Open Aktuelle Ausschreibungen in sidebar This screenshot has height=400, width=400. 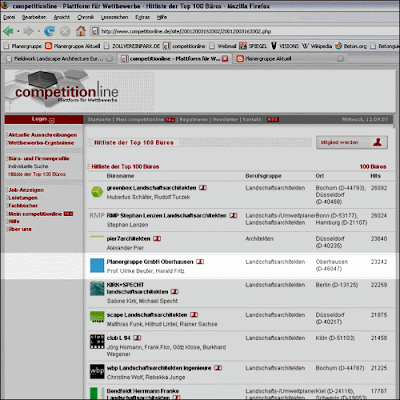pos(43,135)
